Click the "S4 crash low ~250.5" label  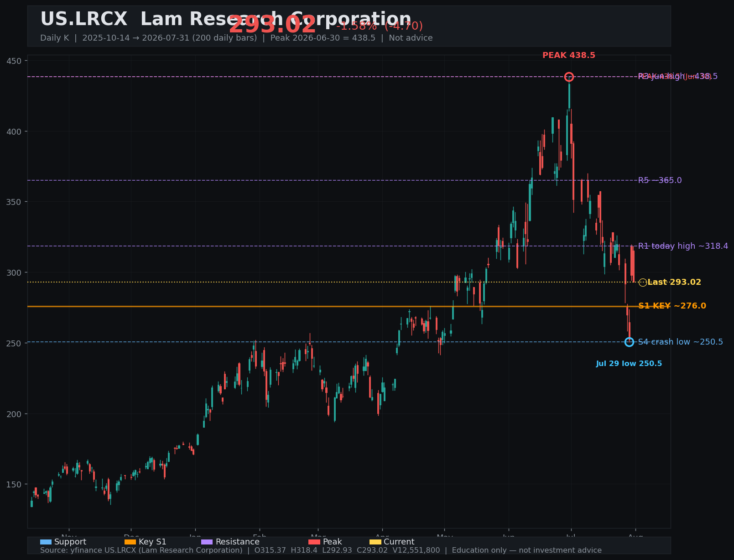(x=680, y=342)
